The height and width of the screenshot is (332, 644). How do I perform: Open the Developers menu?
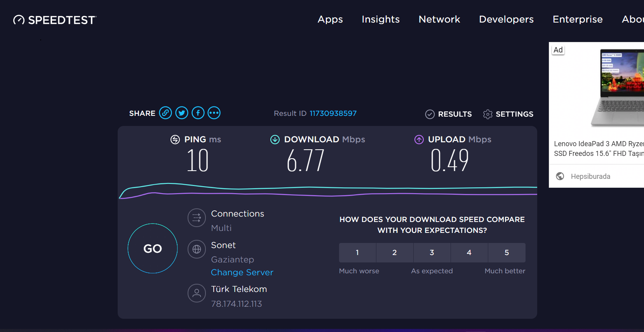coord(506,19)
